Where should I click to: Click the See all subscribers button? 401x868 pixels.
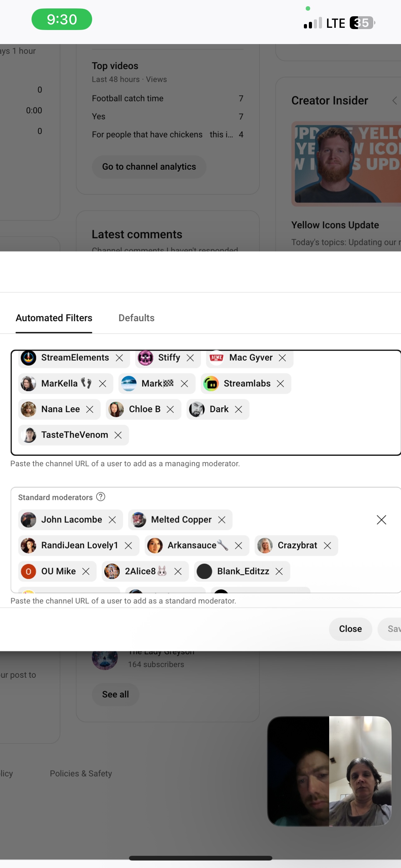(116, 695)
